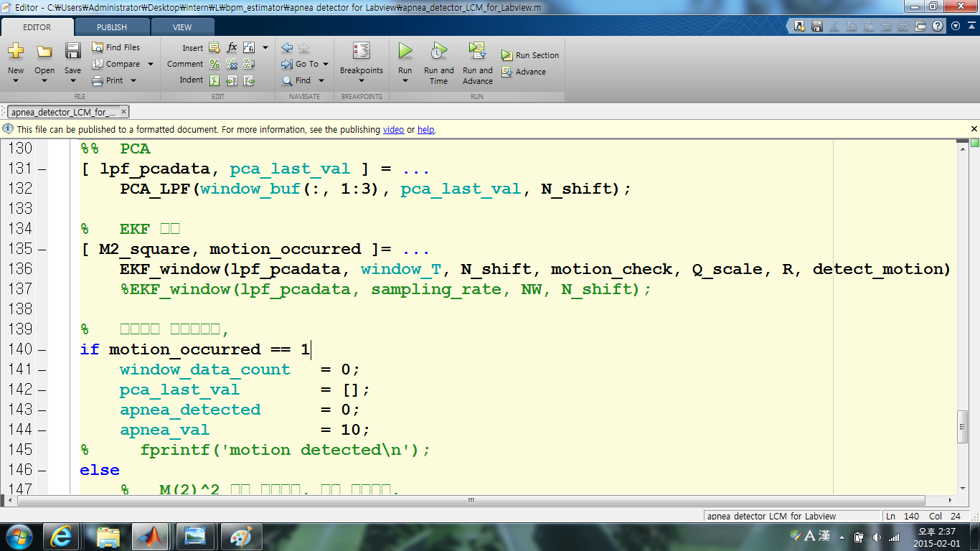This screenshot has height=551, width=980.
Task: Click the wrap comments icon
Action: 249,64
